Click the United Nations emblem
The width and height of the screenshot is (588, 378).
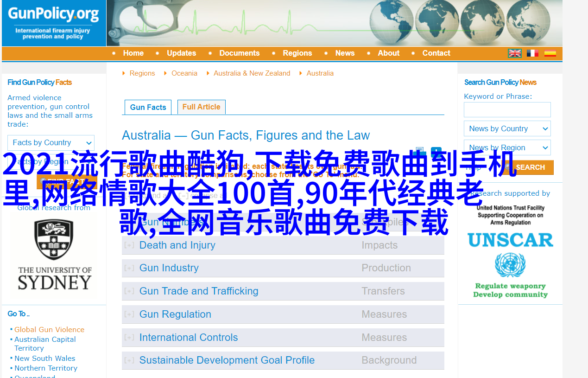[x=510, y=265]
